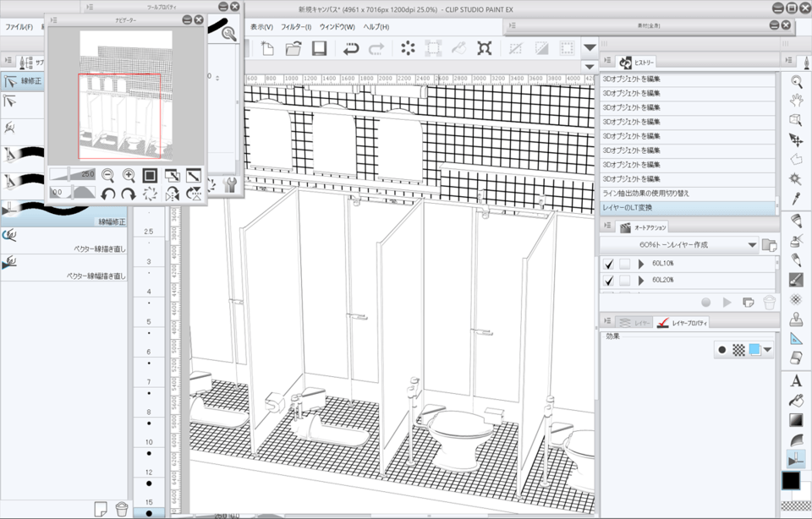This screenshot has height=519, width=812.
Task: Select the Hand move tool
Action: (796, 100)
